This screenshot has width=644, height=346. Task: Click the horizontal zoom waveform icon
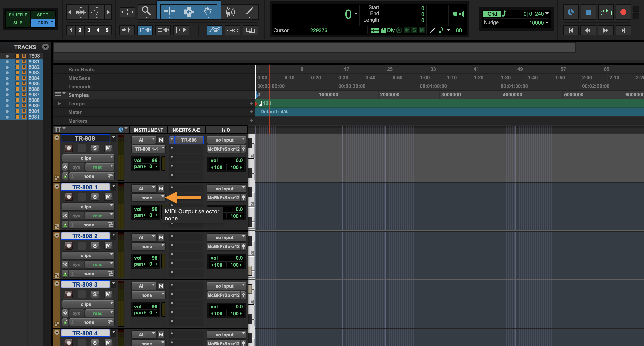coord(81,12)
